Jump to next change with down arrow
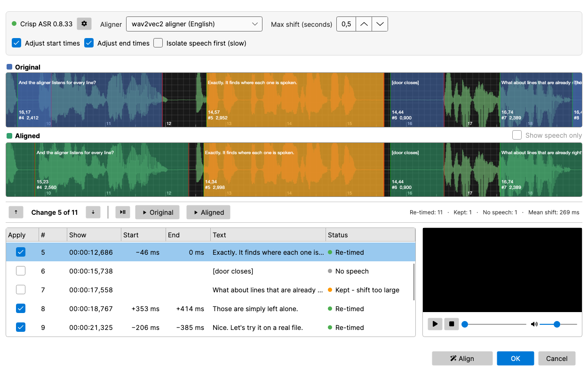Viewport: 588px width, 376px height. point(93,212)
